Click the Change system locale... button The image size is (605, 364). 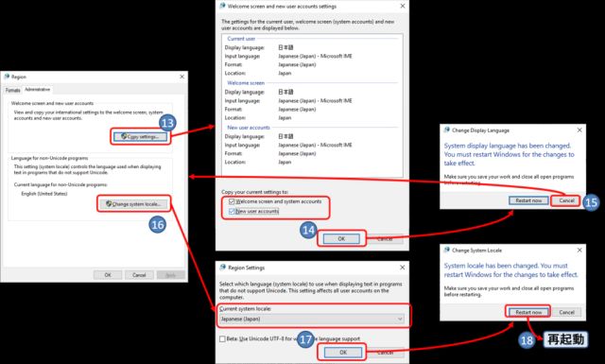(133, 204)
